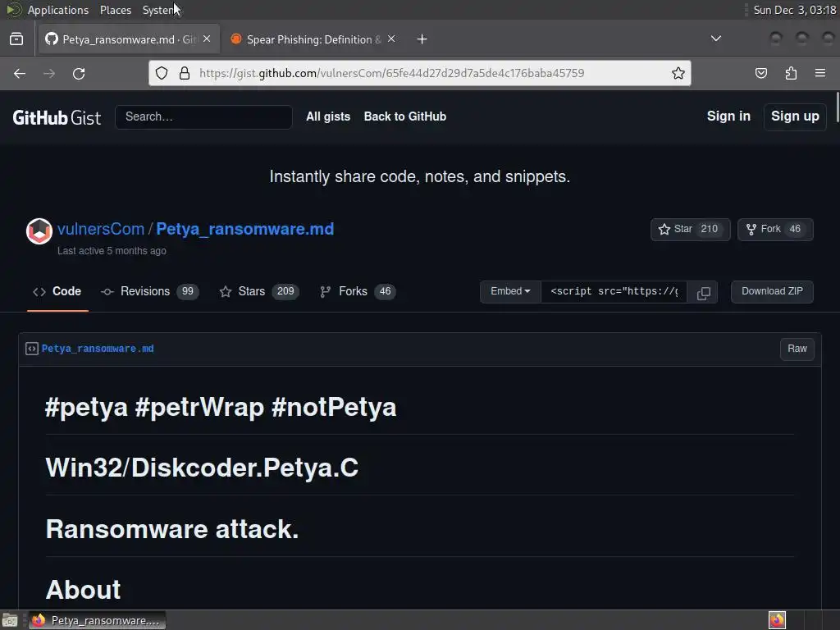Open the Petya_ransomware.md file name link
This screenshot has width=840, height=630.
[x=98, y=349]
